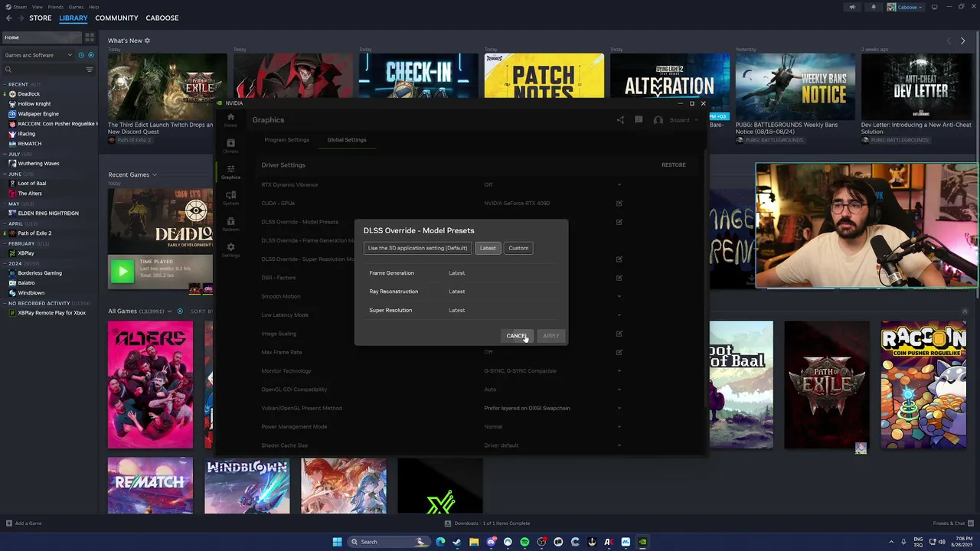The image size is (980, 551).
Task: Expand RTX Dynamic Vibrance dropdown arrow
Action: (x=619, y=184)
